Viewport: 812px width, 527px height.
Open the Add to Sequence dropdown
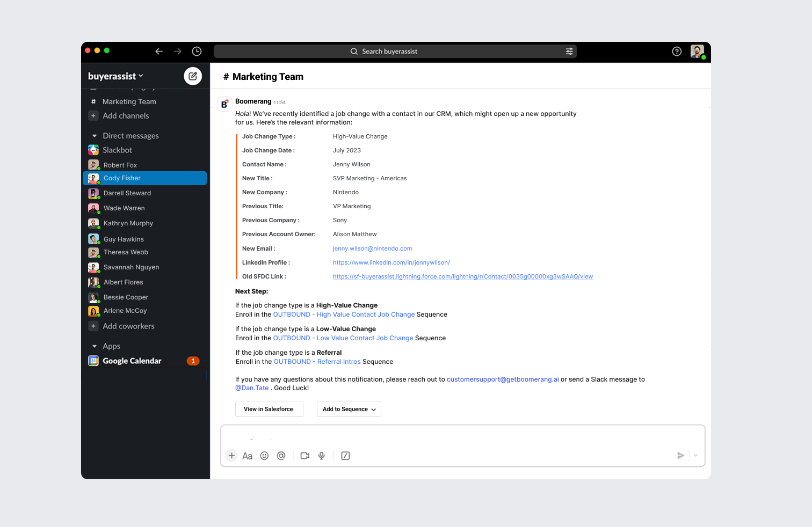pos(349,409)
